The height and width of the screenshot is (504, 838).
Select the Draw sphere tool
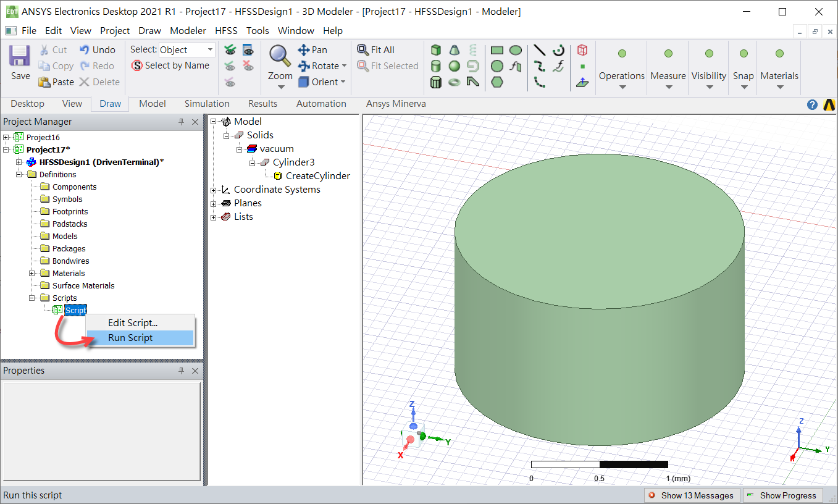[455, 66]
